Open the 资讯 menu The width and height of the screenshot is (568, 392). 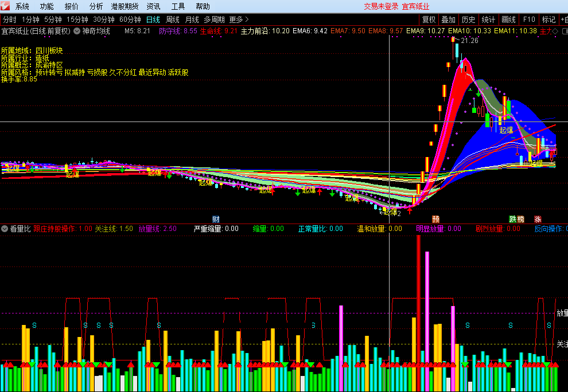153,6
